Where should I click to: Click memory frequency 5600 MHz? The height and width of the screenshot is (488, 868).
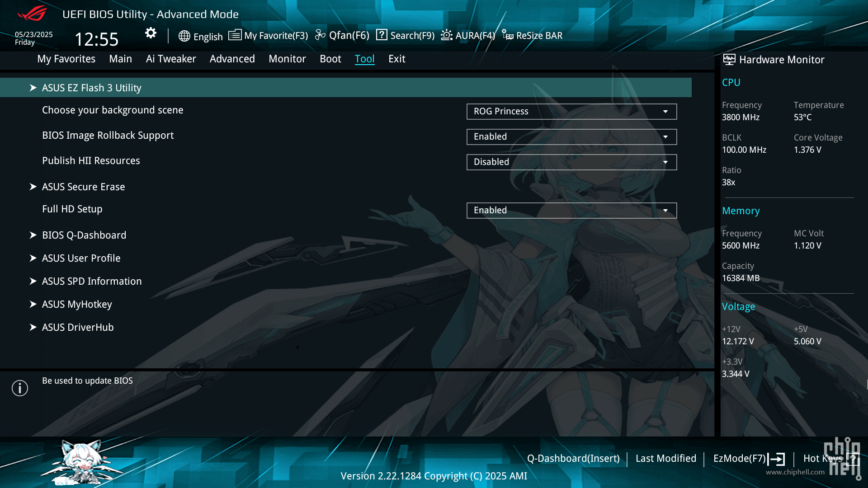pos(741,245)
